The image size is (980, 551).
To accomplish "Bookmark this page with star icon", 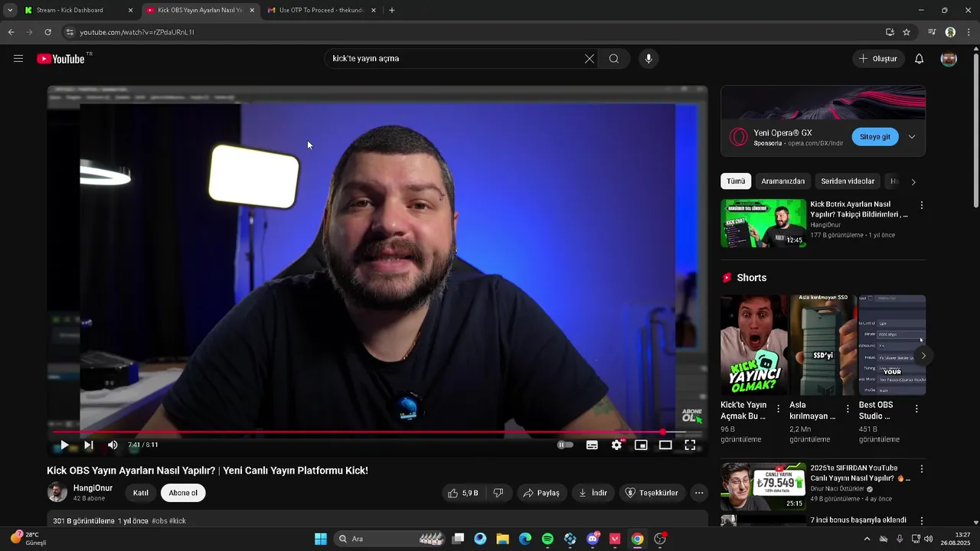I will tap(906, 32).
